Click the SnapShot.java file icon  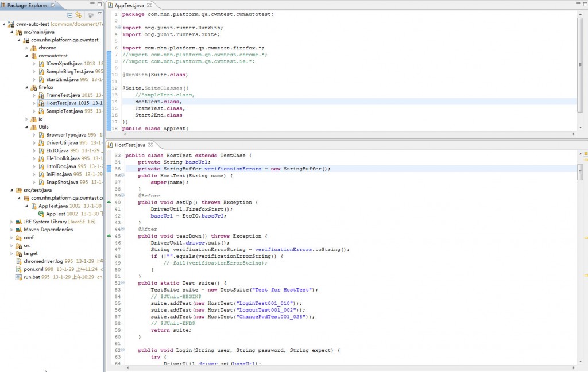click(x=41, y=182)
